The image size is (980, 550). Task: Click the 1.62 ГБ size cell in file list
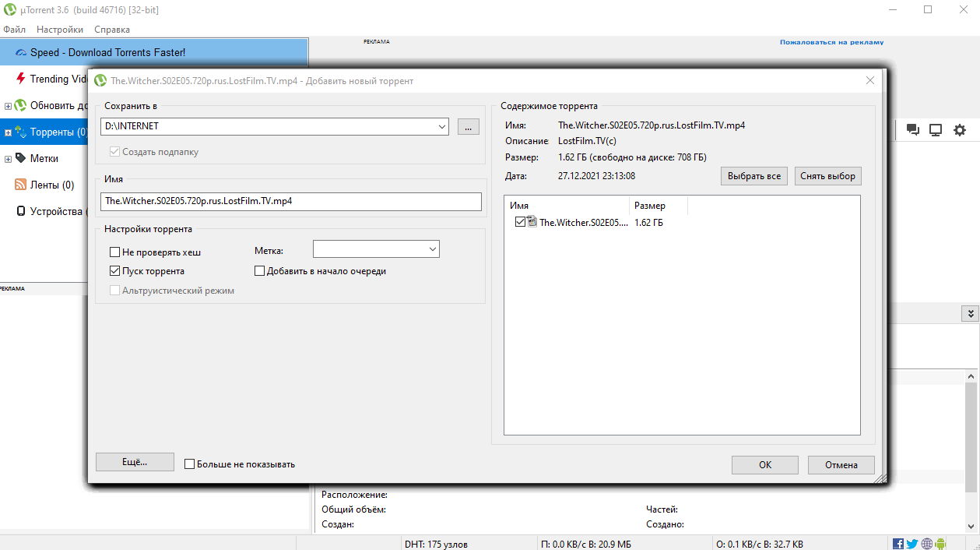(x=648, y=223)
